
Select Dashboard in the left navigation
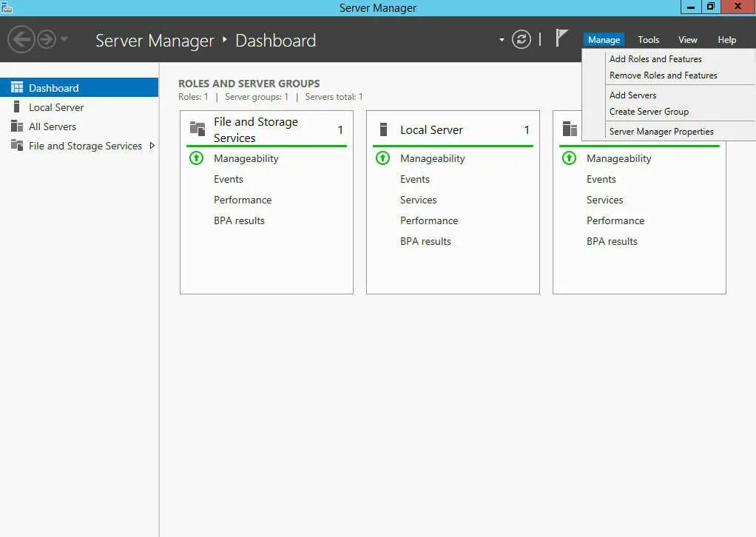point(79,88)
